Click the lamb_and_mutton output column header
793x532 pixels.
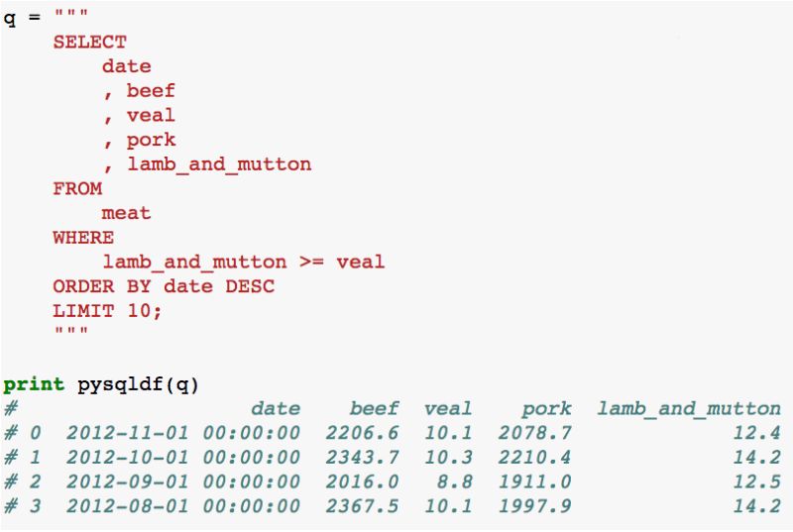[x=689, y=408]
